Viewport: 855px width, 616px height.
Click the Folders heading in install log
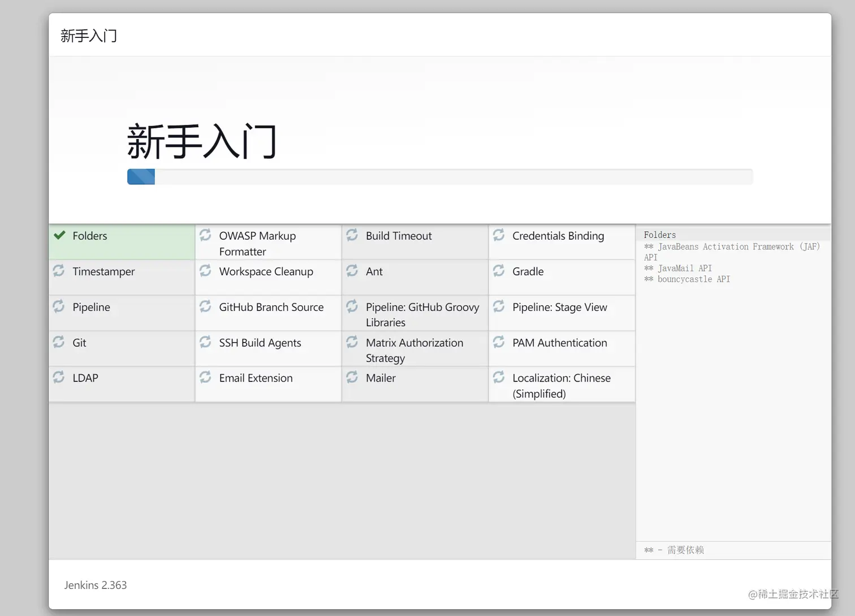660,235
